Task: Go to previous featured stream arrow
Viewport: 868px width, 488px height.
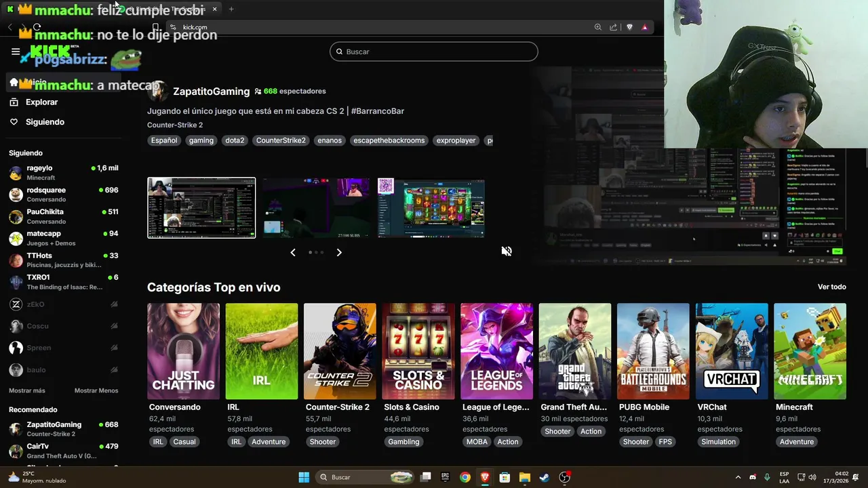Action: coord(293,252)
